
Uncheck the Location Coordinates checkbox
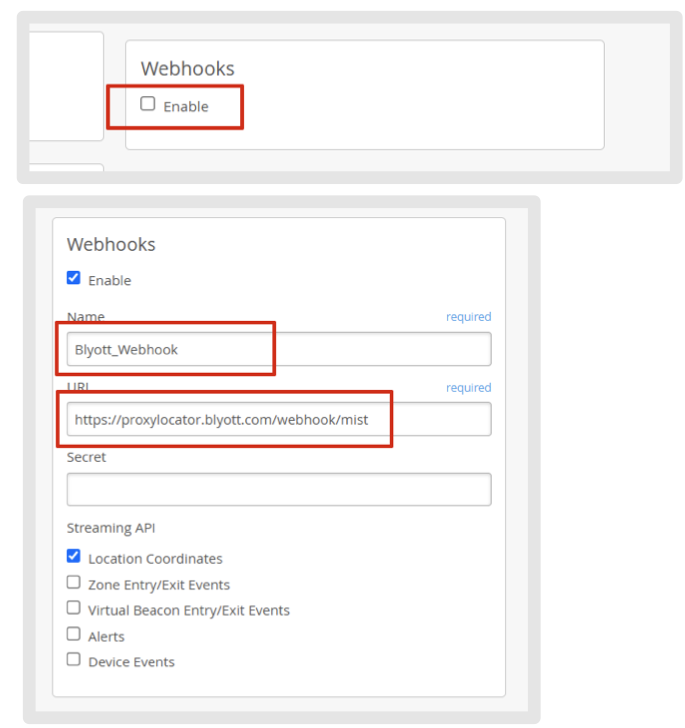(x=74, y=557)
